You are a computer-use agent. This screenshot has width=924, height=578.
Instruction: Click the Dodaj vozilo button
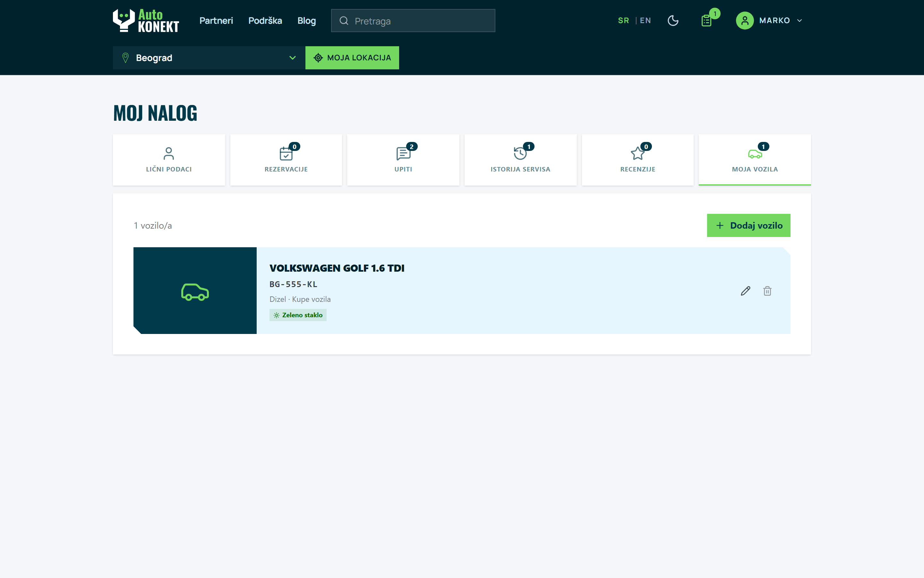(749, 225)
